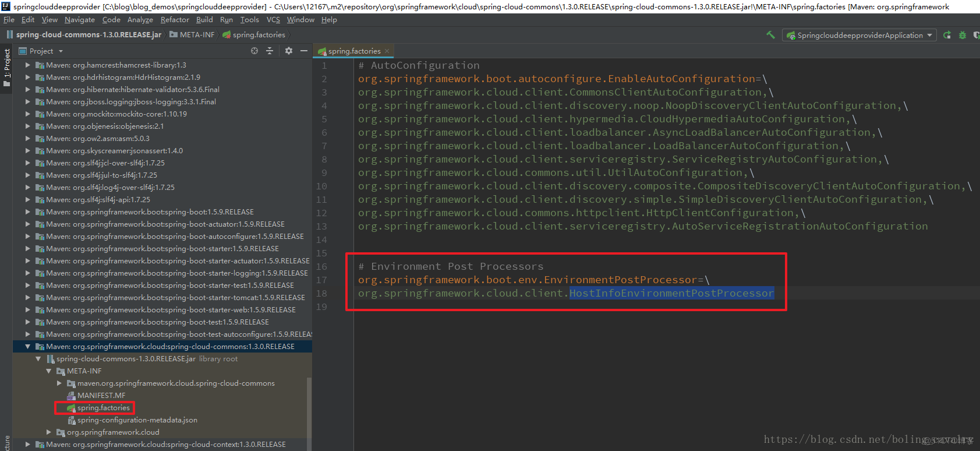
Task: Collapse all with the Project panel icon
Action: click(270, 51)
